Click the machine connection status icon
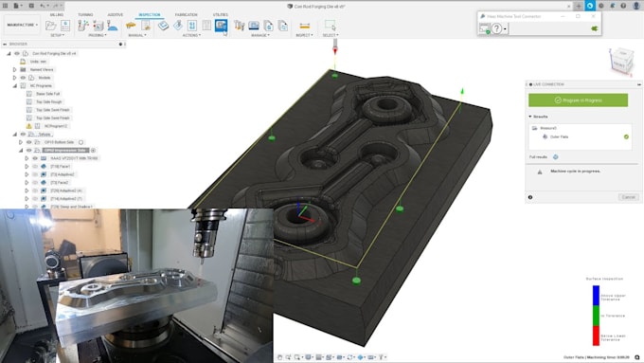Screen dimensions: 644x363 [485, 28]
